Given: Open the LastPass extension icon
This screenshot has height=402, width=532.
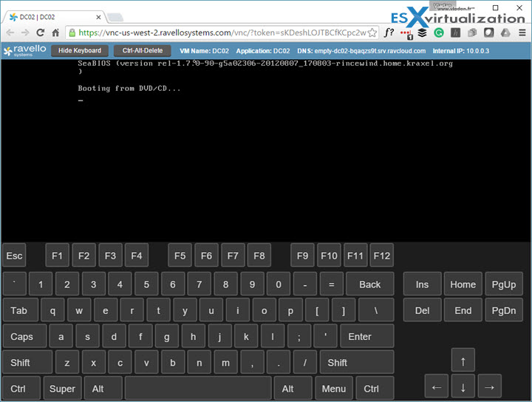Looking at the screenshot, I should click(x=406, y=33).
